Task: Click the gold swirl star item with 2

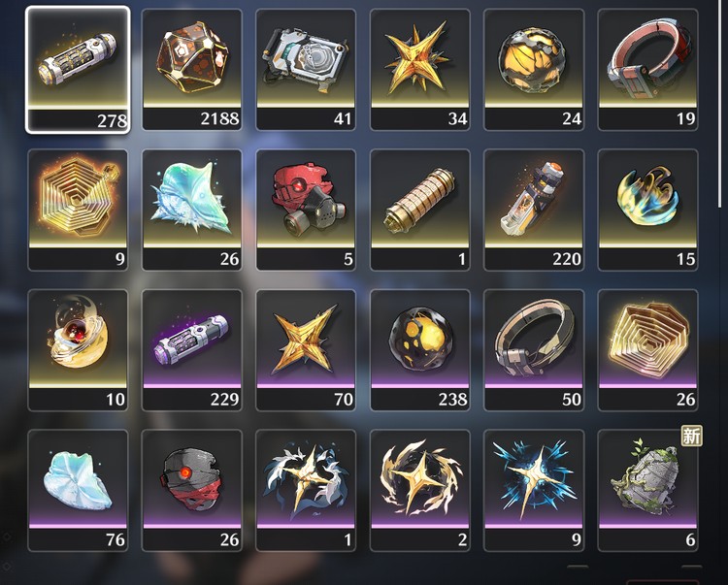Action: click(420, 490)
